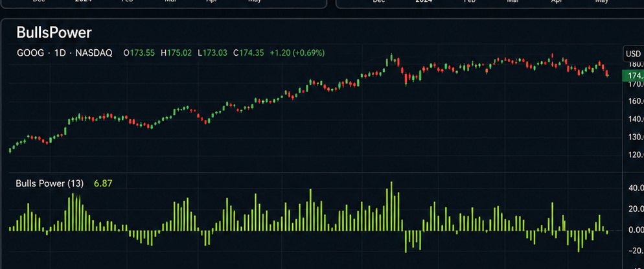Select the Bulls Power (13) indicator legend
Screen dimensions: 644x269
[x=49, y=183]
